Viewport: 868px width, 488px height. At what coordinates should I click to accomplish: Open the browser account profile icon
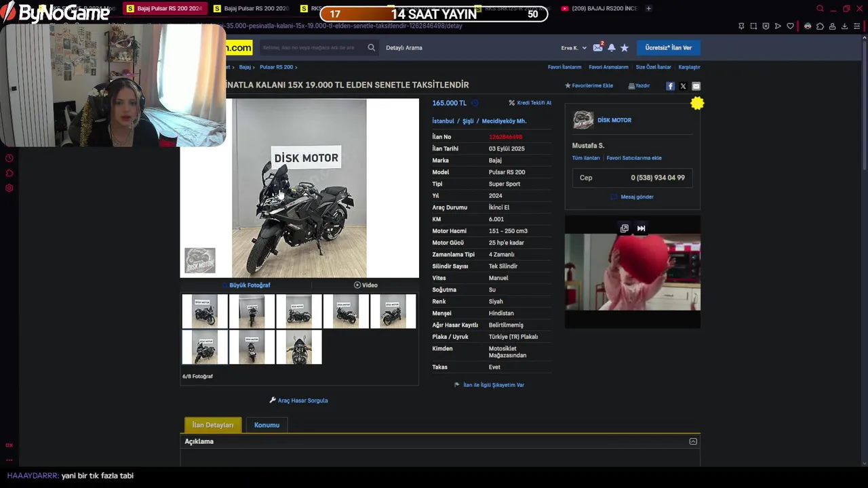(832, 26)
